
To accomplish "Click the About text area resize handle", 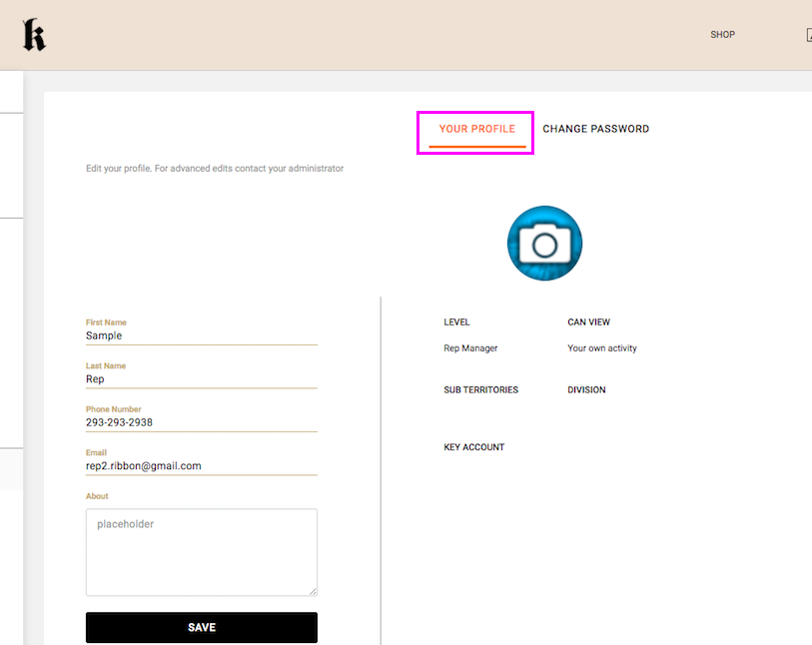I will tap(313, 592).
